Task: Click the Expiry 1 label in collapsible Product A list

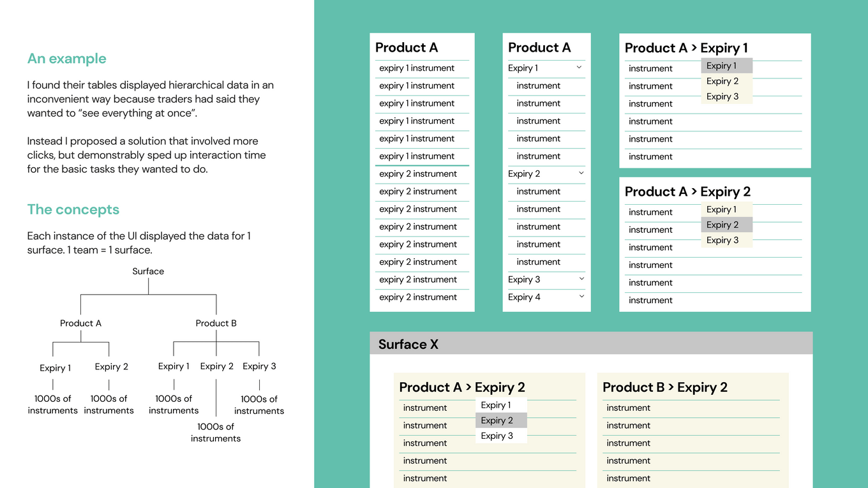Action: coord(523,68)
